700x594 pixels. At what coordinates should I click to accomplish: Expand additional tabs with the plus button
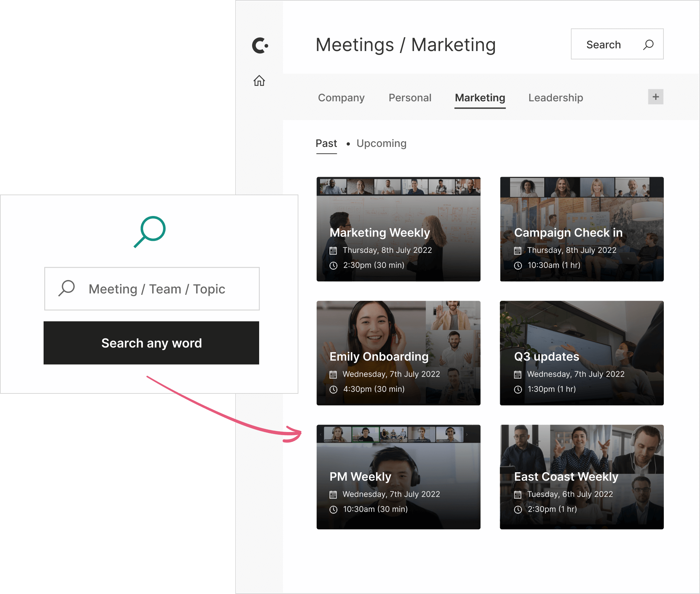655,97
